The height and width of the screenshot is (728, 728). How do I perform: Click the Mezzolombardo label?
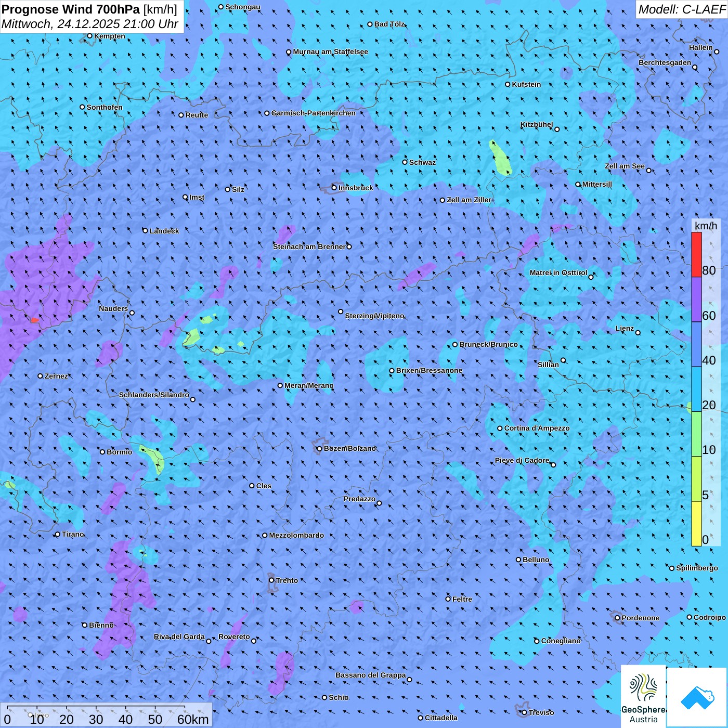pyautogui.click(x=296, y=535)
